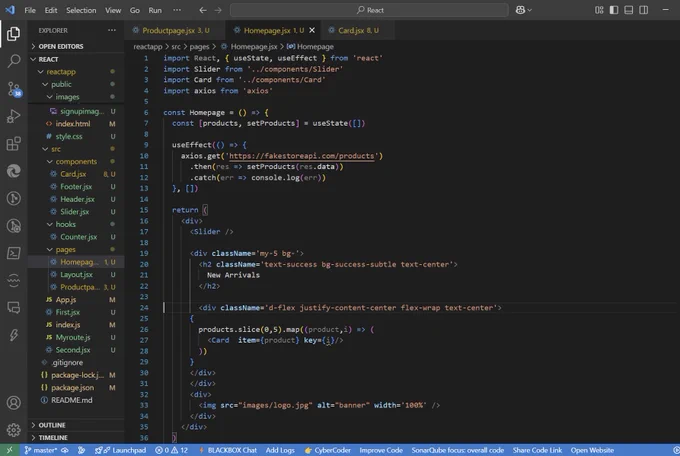Open Footer.jsx in the explorer tree
Image resolution: width=680 pixels, height=456 pixels.
(76, 187)
